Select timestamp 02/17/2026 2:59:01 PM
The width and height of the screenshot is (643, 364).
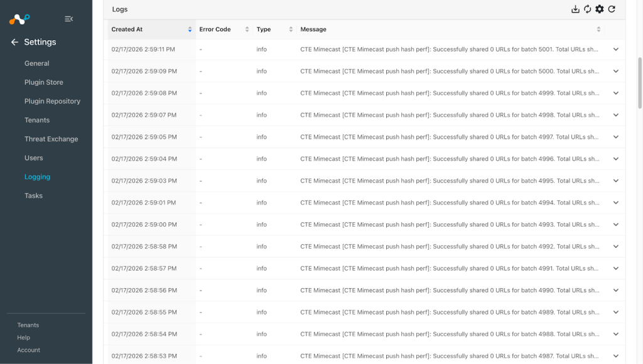pos(144,203)
